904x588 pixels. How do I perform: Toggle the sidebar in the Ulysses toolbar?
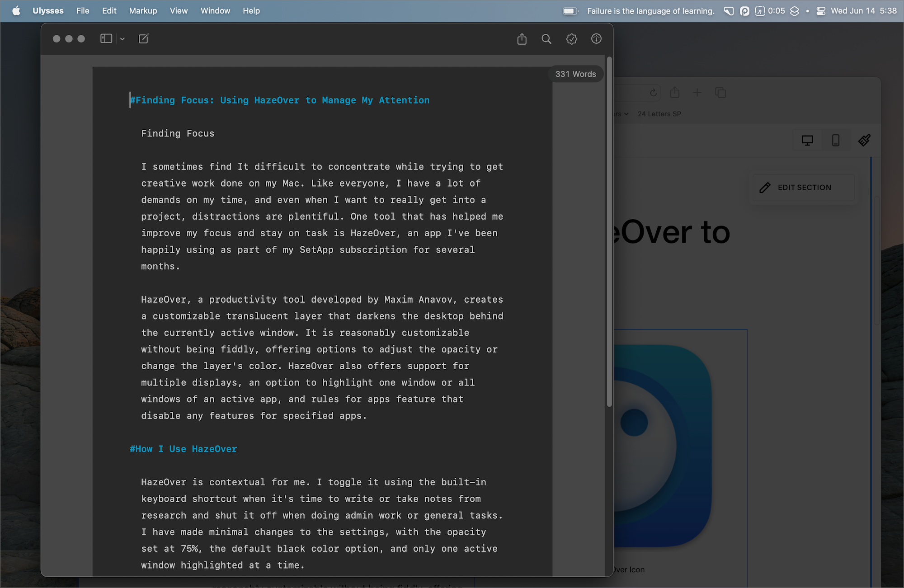106,39
